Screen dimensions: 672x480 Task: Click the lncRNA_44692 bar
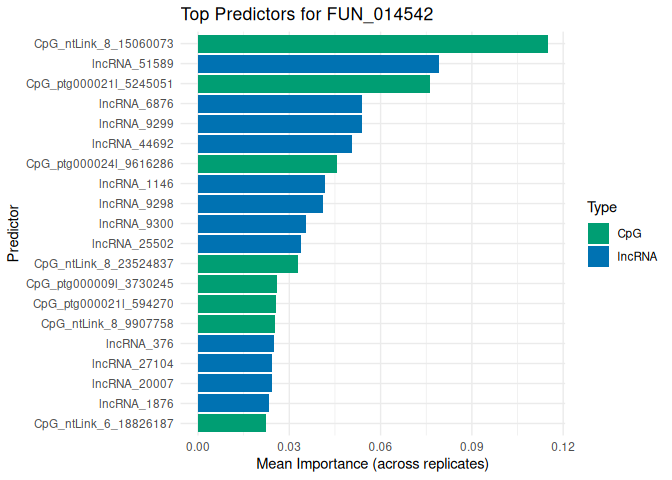click(x=274, y=144)
